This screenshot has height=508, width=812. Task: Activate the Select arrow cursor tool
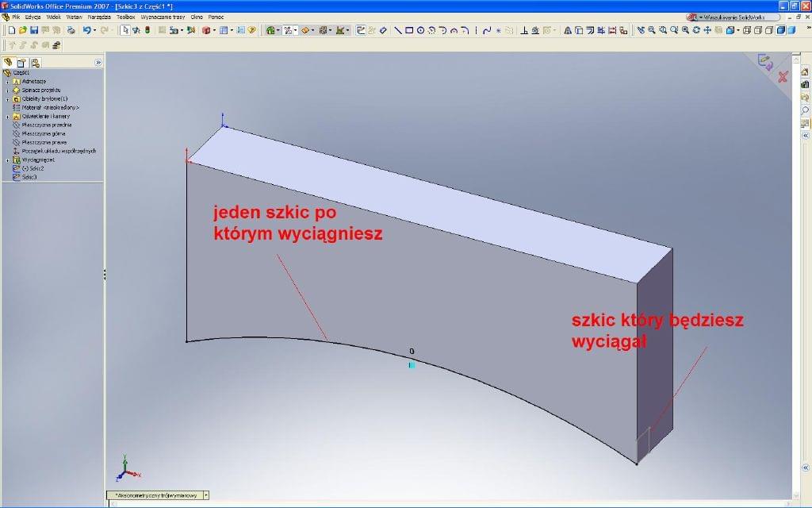(125, 31)
